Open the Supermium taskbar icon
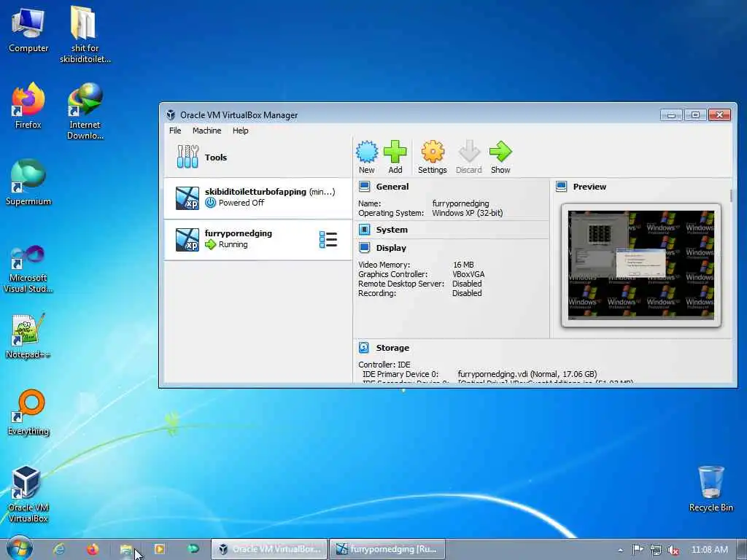The height and width of the screenshot is (560, 747). tap(193, 549)
